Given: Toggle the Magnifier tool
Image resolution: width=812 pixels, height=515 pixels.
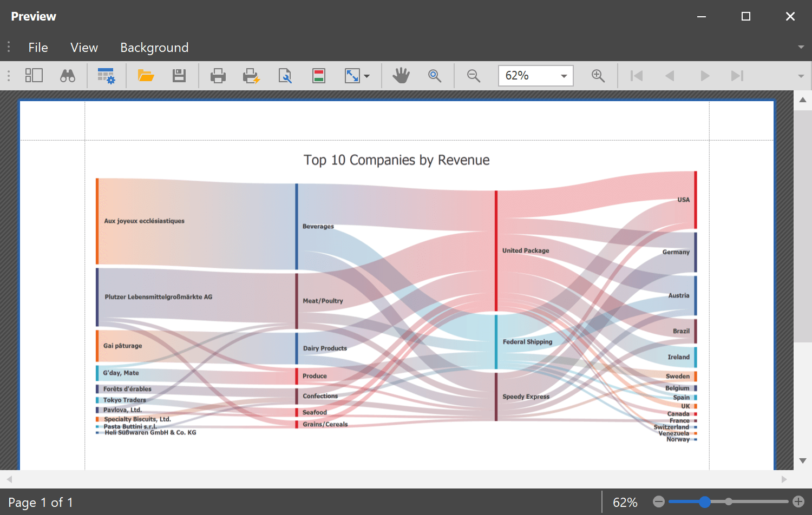Looking at the screenshot, I should point(435,76).
